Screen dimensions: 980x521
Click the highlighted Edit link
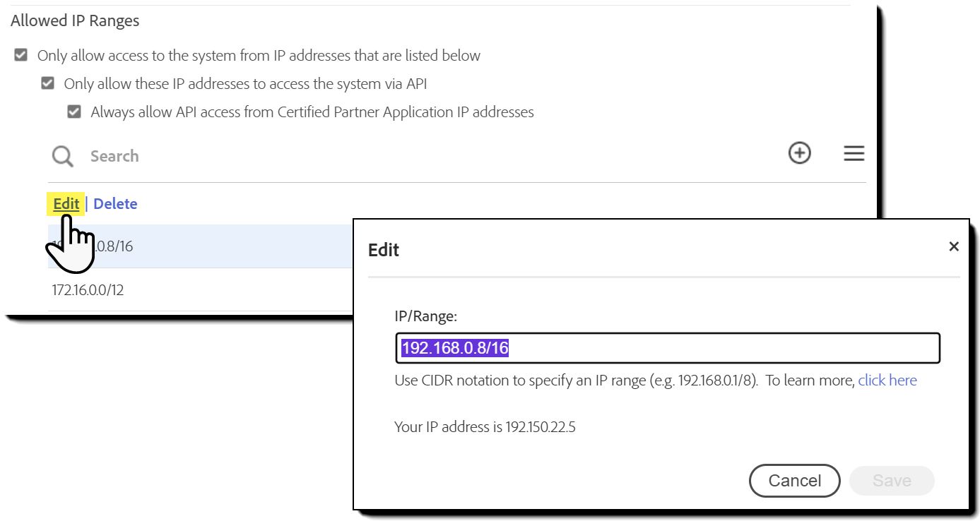[x=66, y=203]
